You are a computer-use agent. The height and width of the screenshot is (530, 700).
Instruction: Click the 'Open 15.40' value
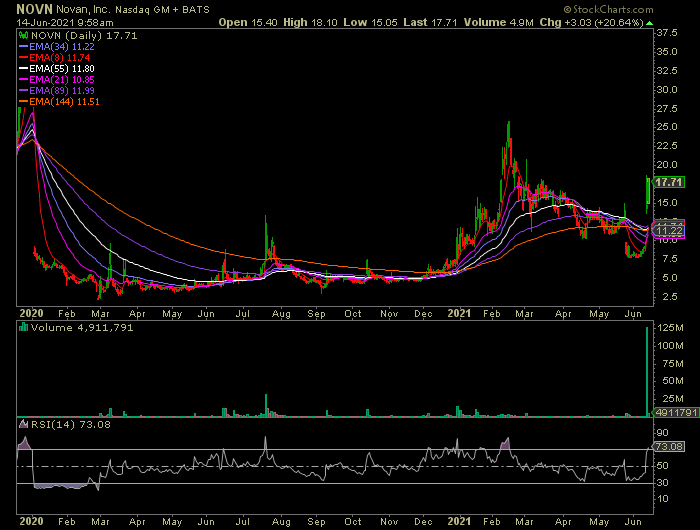(x=248, y=22)
